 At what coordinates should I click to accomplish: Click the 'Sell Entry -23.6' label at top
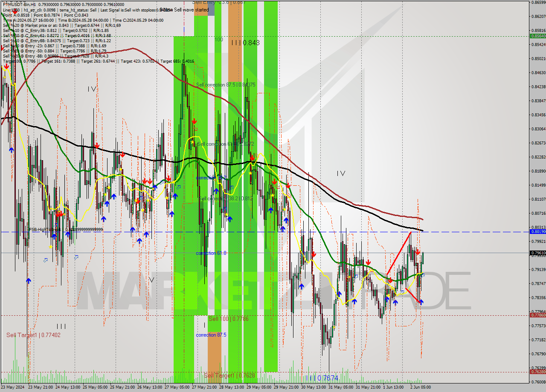coord(218,2)
